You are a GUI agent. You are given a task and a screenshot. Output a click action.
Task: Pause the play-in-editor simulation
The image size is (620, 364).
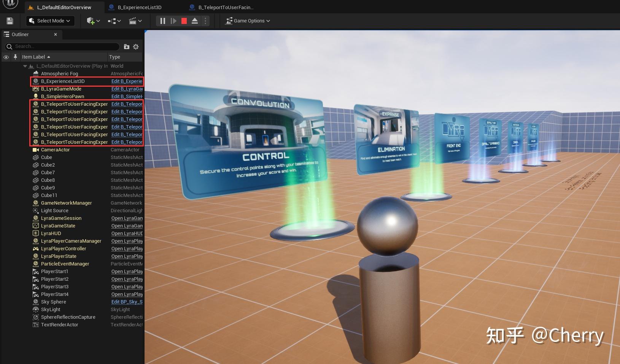point(162,21)
